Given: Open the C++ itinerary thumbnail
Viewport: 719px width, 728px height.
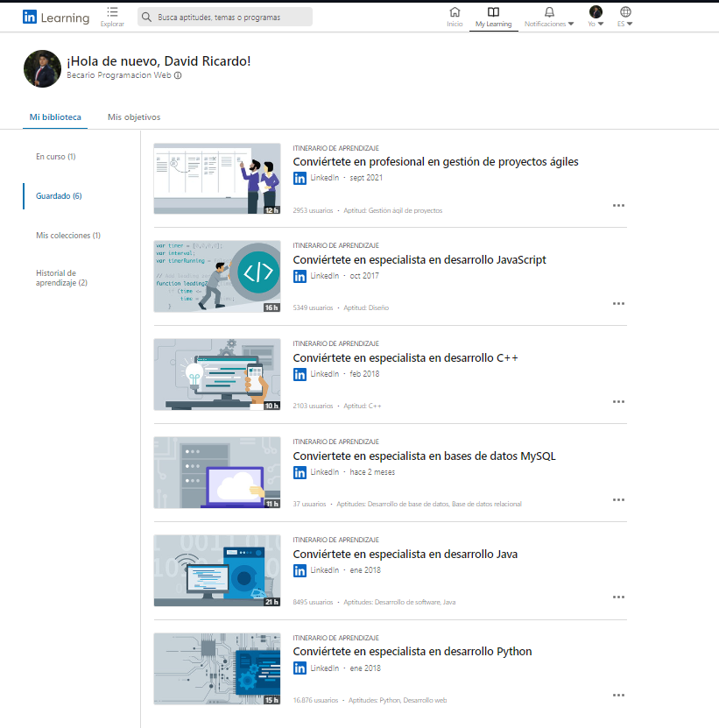Looking at the screenshot, I should tap(217, 374).
